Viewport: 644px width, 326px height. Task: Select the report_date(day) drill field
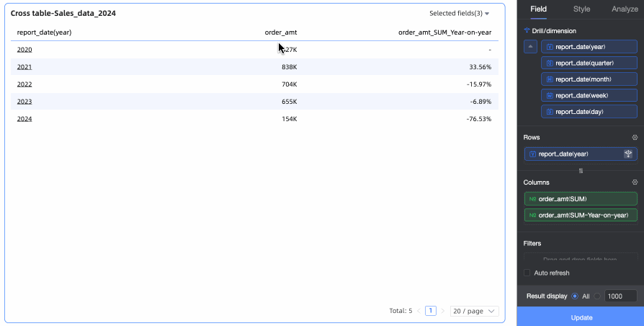[589, 111]
